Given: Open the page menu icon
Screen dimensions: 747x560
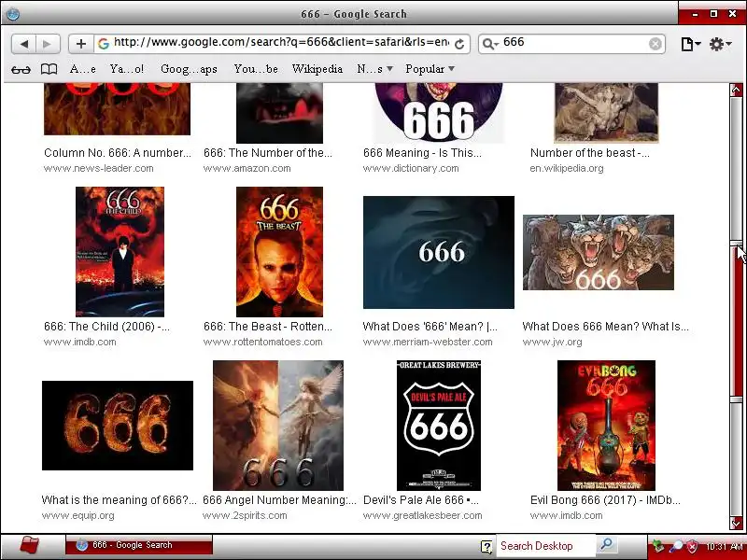Looking at the screenshot, I should click(x=690, y=44).
